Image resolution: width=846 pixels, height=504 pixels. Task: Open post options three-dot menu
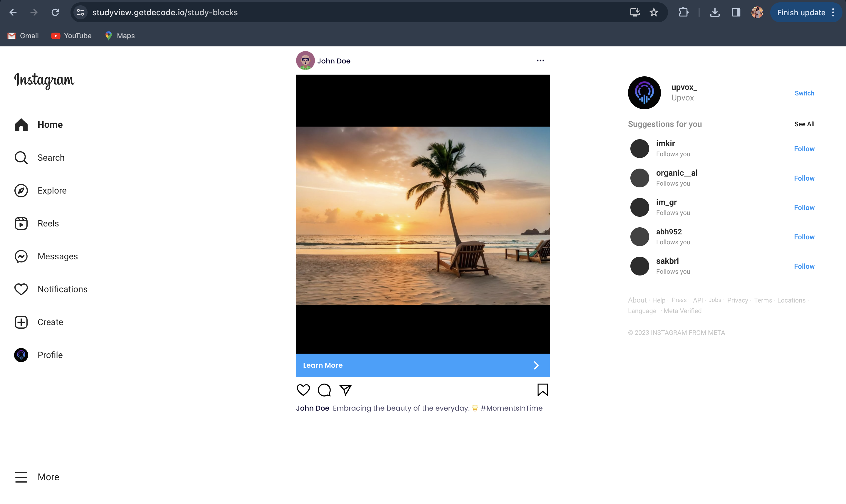click(540, 61)
